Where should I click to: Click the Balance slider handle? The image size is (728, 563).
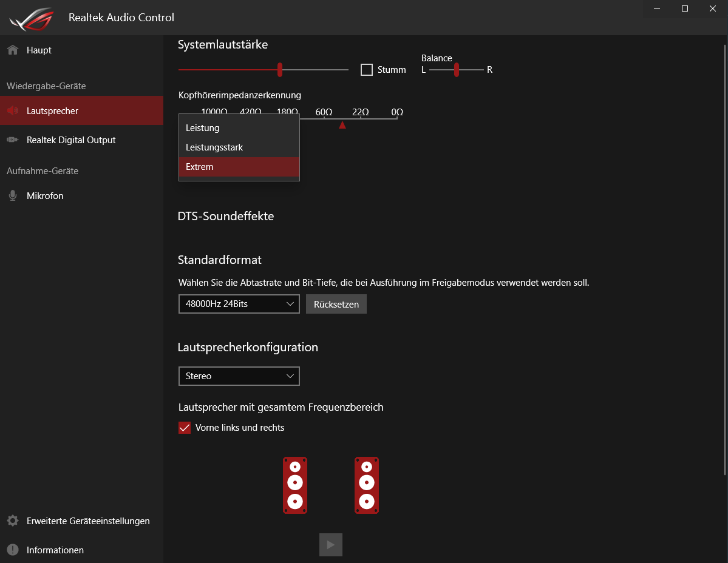457,70
